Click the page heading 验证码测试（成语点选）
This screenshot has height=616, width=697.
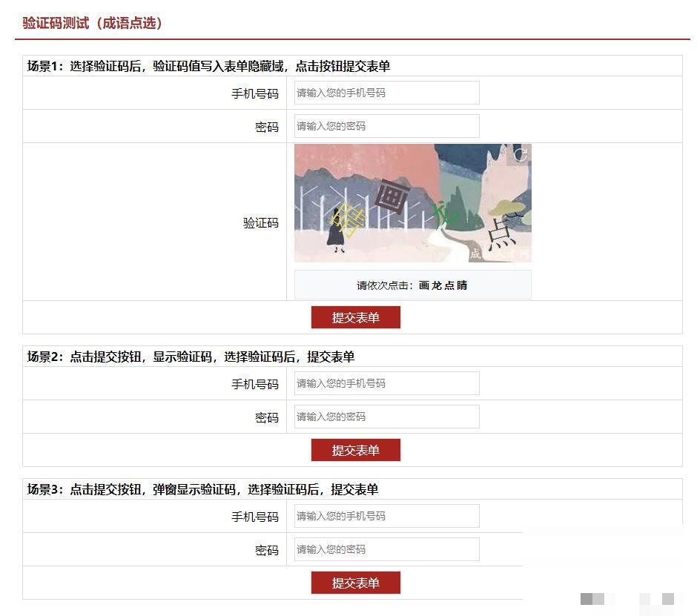93,23
